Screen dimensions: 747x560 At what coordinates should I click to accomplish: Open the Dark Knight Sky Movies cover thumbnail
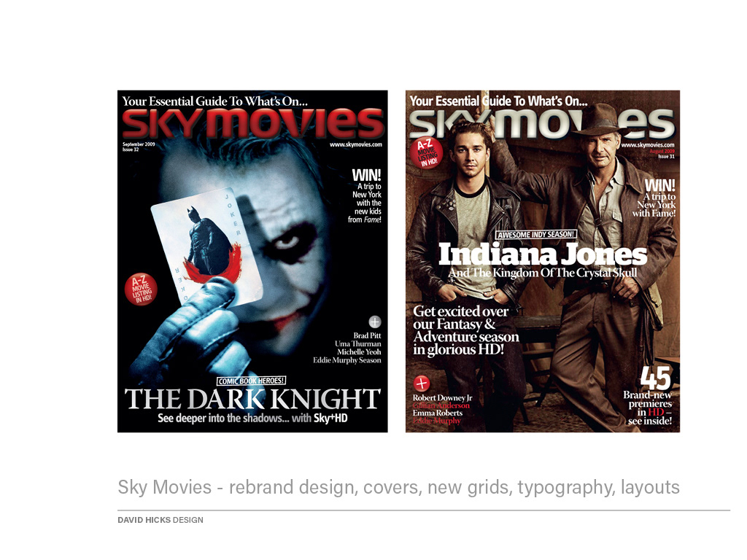pyautogui.click(x=252, y=262)
